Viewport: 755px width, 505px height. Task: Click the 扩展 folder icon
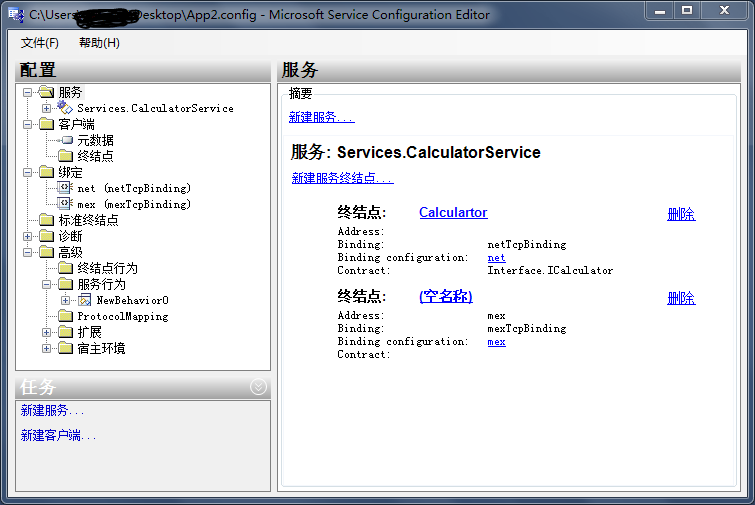[65, 332]
